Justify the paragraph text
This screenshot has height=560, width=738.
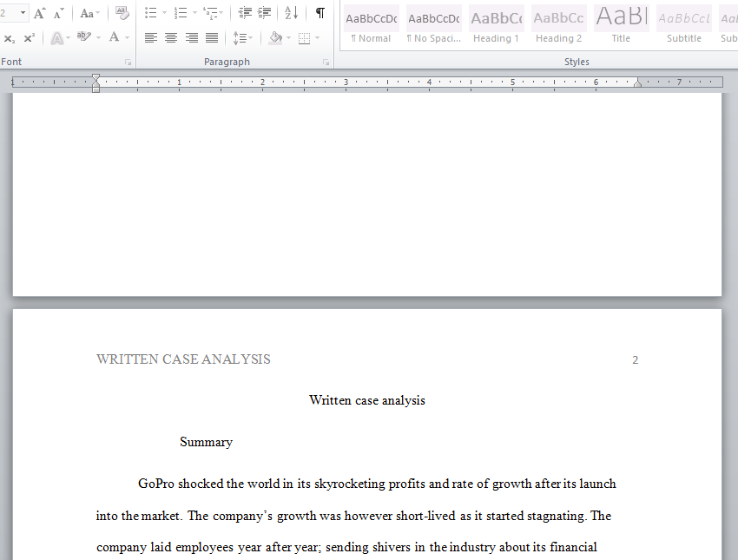(212, 37)
